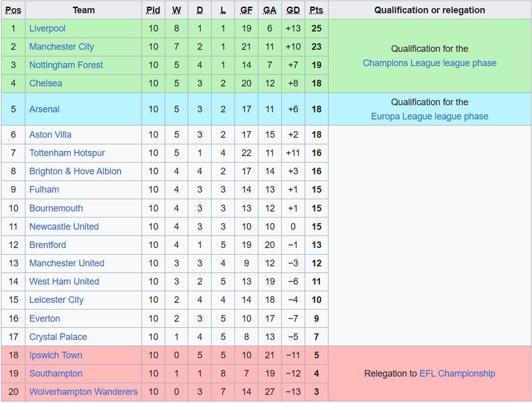This screenshot has height=403, width=532.
Task: Click the West Ham United link
Action: [64, 281]
